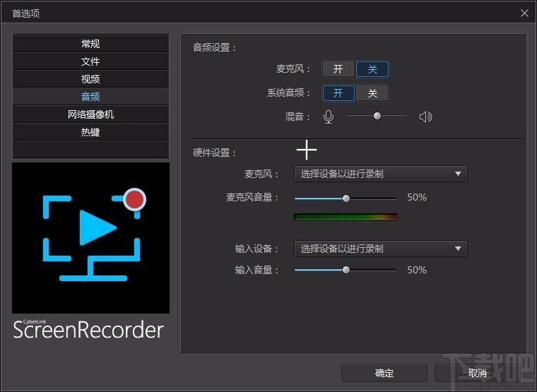
Task: Switch to the 常规 preferences tab
Action: point(90,44)
